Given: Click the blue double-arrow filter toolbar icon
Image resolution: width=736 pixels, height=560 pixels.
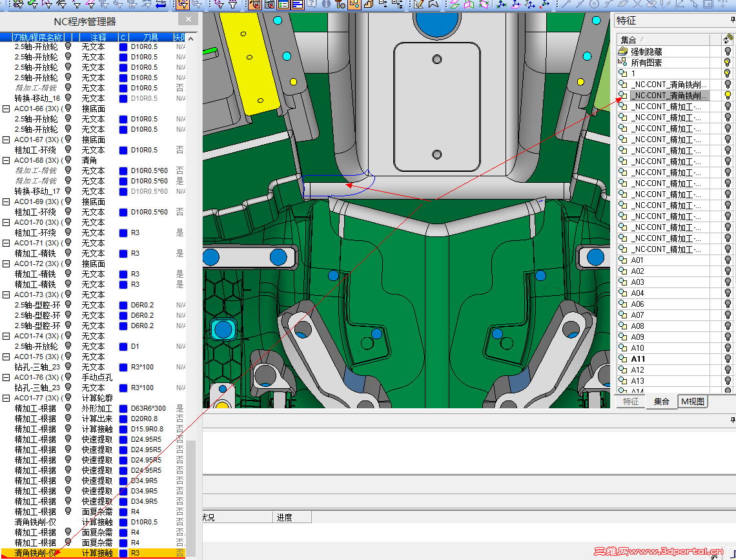Looking at the screenshot, I should pos(160,5).
